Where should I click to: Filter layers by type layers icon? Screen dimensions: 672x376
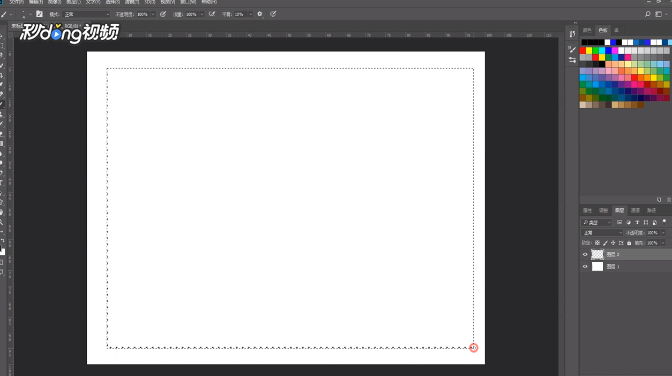point(637,222)
